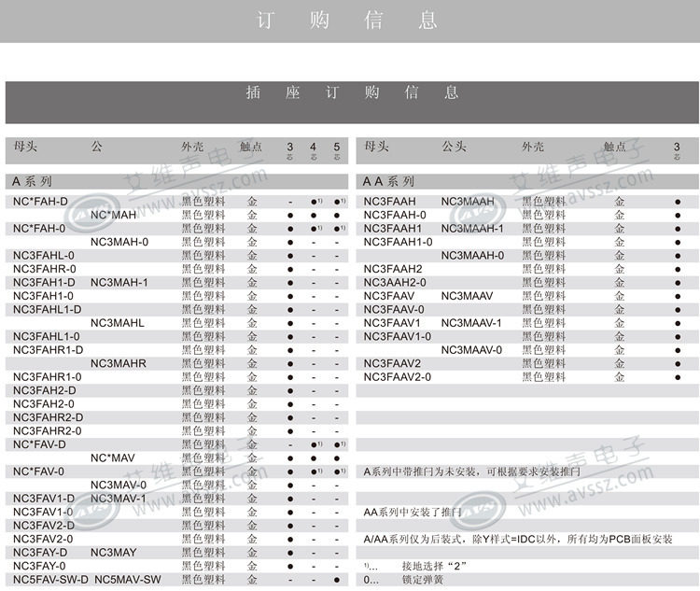
Task: Select the NC3MAH-1 male connector
Action: [x=119, y=282]
